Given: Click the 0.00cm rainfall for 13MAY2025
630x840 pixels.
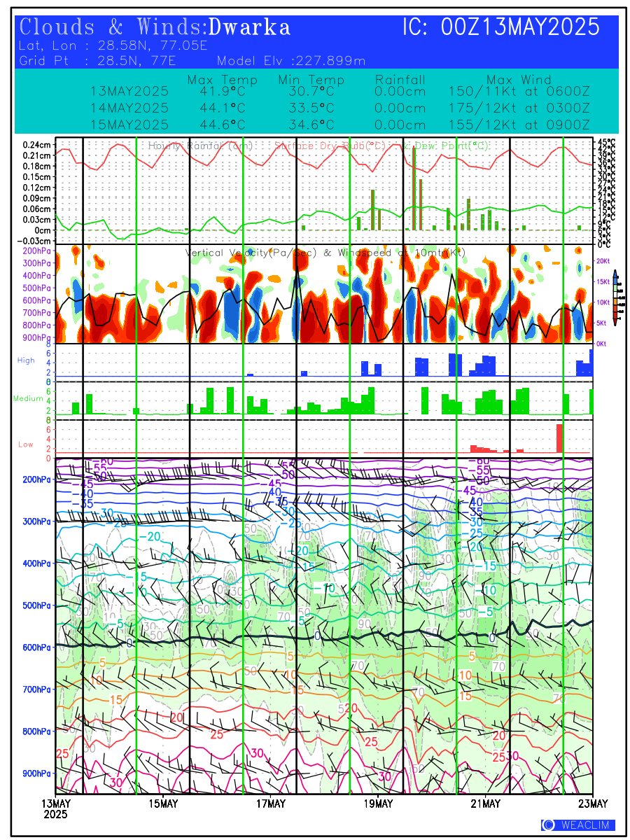Looking at the screenshot, I should point(400,92).
